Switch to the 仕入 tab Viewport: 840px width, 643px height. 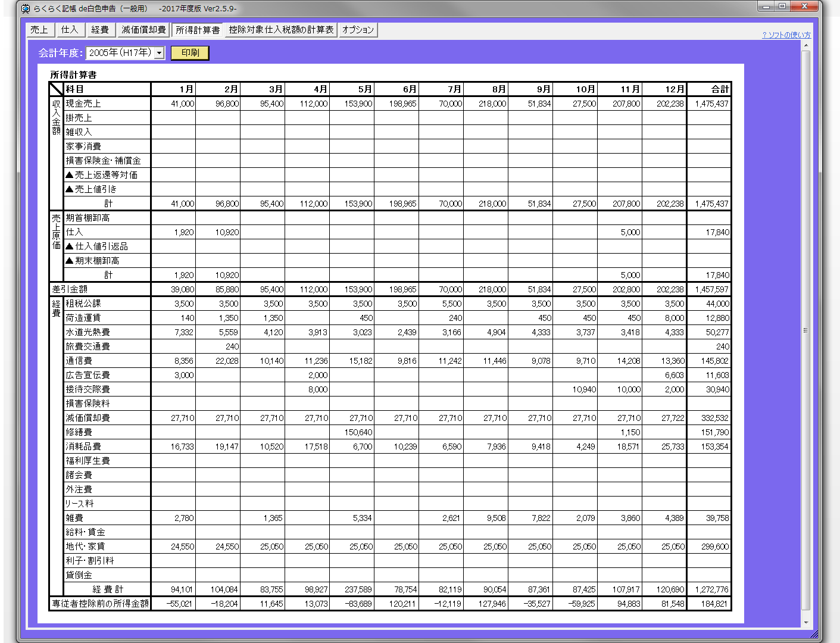click(x=70, y=30)
